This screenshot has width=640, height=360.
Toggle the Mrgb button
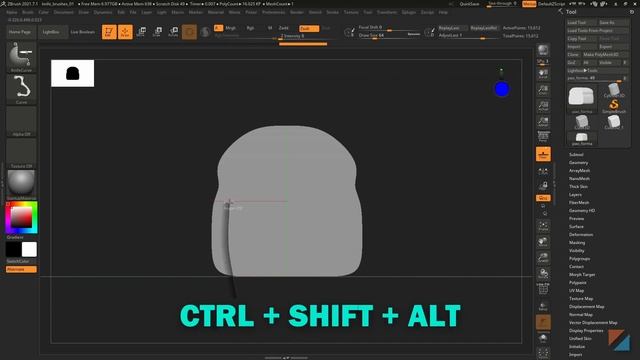coord(231,28)
